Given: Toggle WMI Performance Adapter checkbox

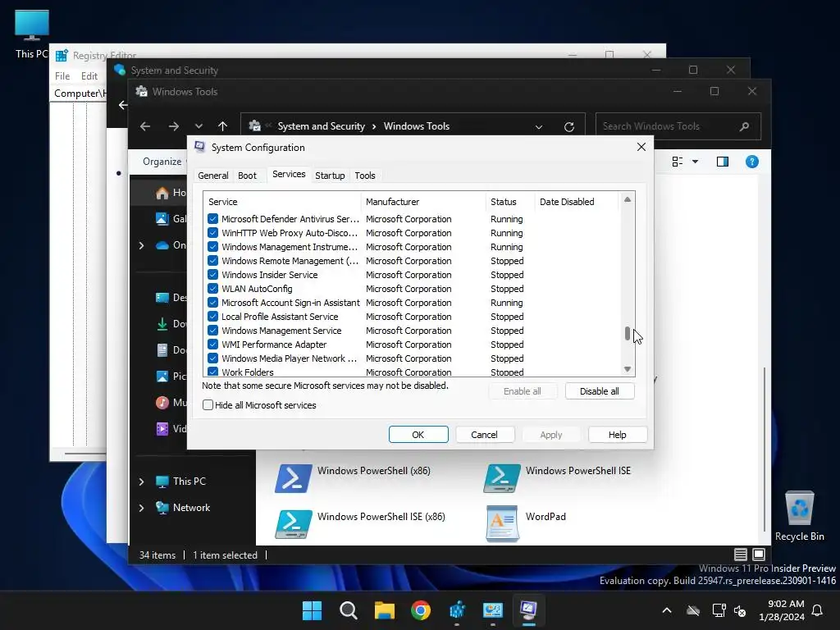Looking at the screenshot, I should point(212,344).
